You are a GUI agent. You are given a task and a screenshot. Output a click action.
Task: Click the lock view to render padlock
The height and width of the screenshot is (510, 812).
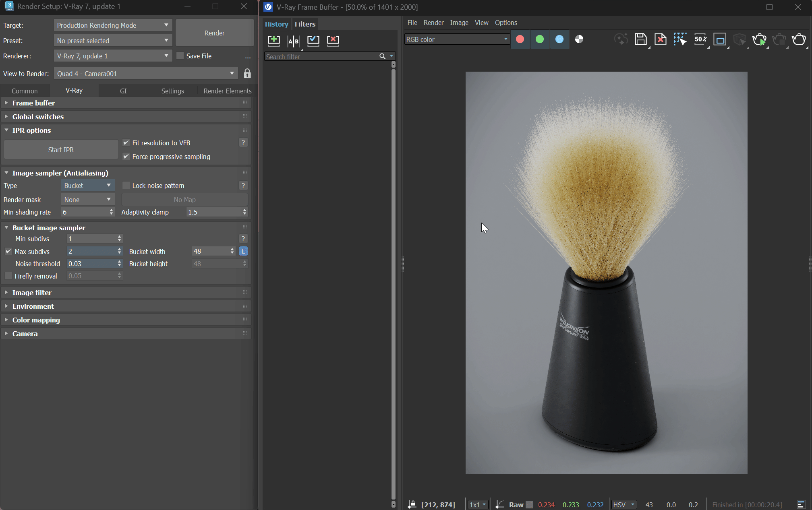click(247, 74)
